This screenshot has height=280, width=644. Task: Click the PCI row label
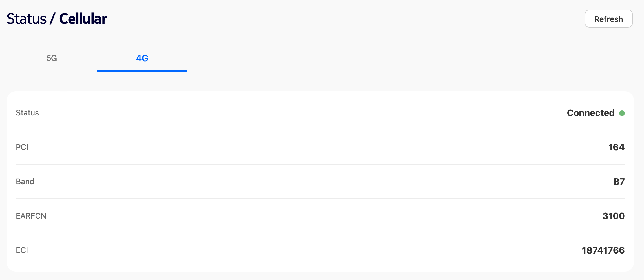pos(22,147)
